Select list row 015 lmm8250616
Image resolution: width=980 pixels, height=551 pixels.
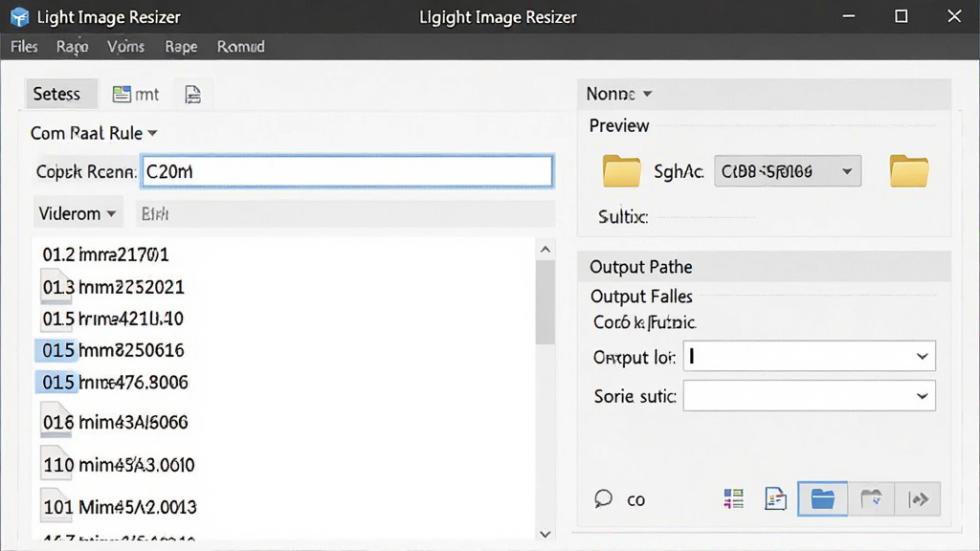(x=284, y=350)
